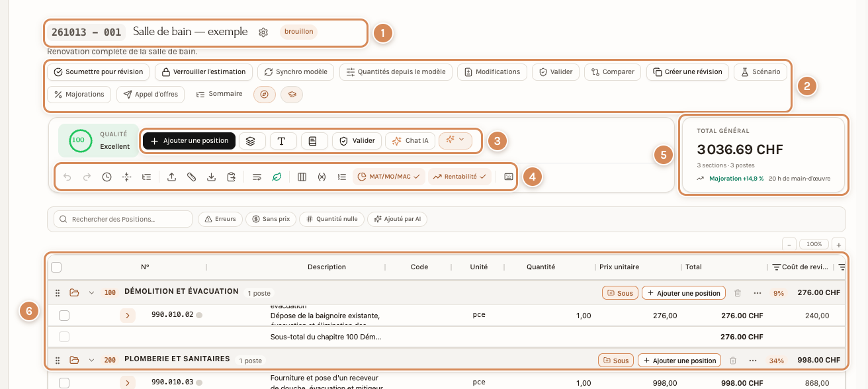Open the keyboard shortcuts icon

(509, 177)
